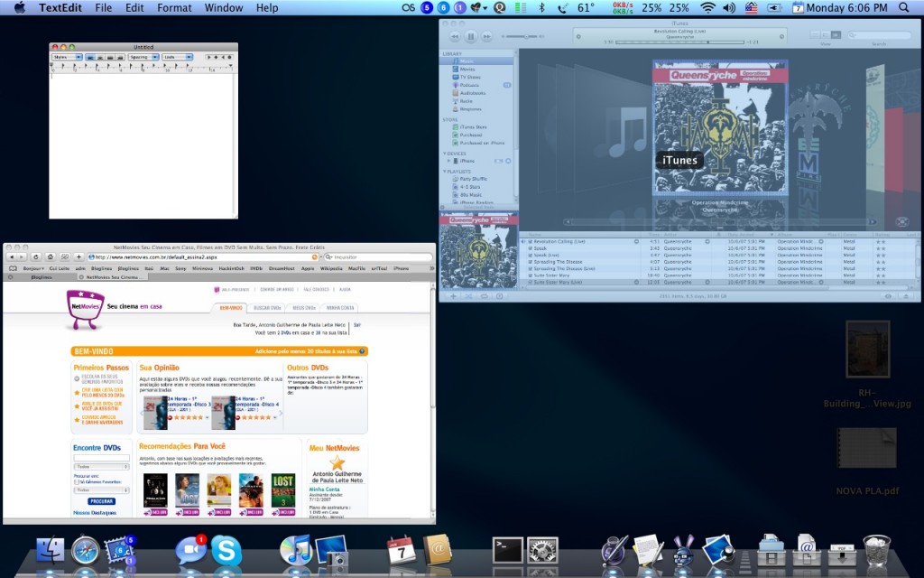Open the MINHA CONTA tab on NetMovies
Image resolution: width=924 pixels, height=578 pixels.
coord(340,308)
